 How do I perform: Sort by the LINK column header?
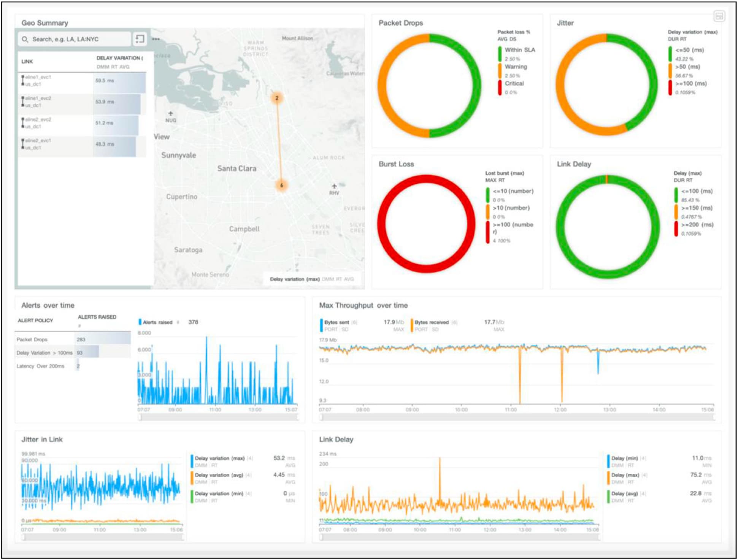[x=27, y=62]
